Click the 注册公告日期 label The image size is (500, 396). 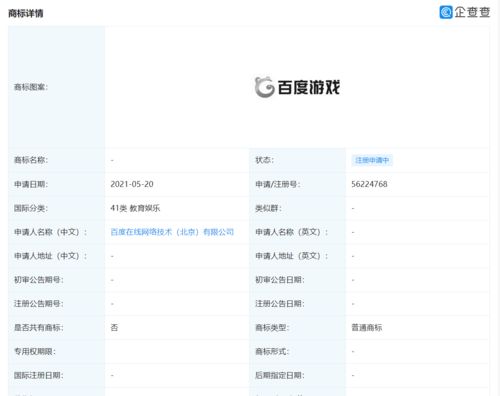pos(280,304)
